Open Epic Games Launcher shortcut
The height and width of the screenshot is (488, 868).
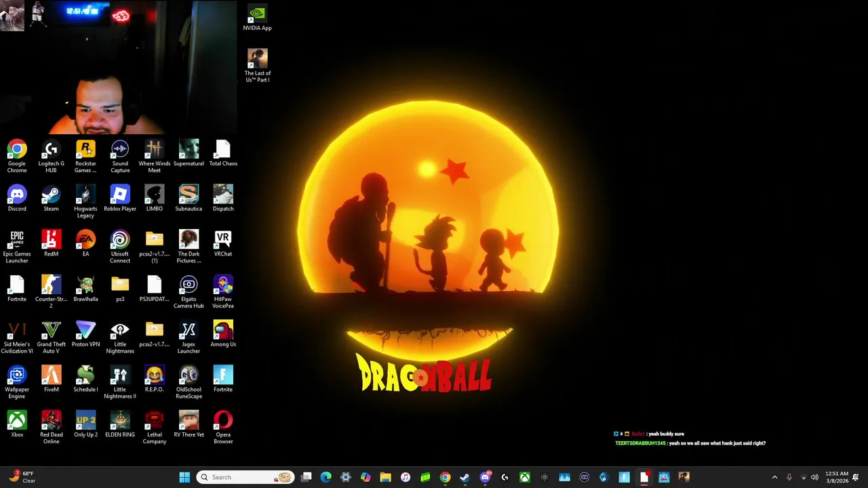point(17,247)
